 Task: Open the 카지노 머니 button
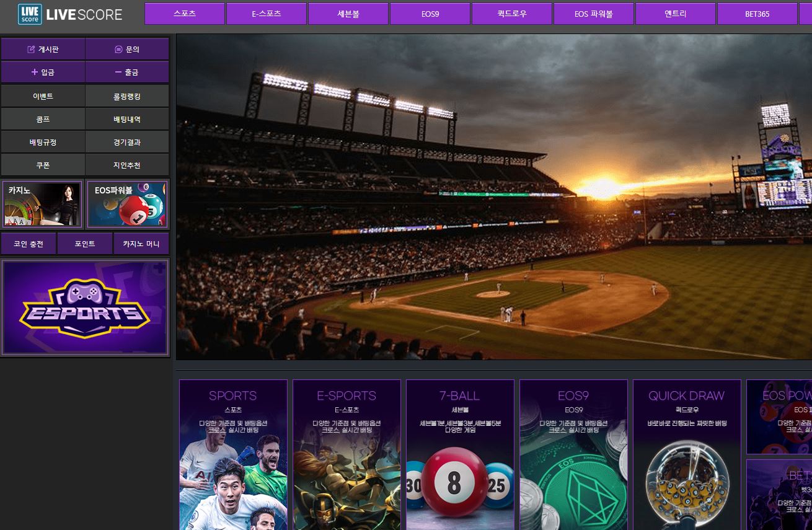[141, 244]
